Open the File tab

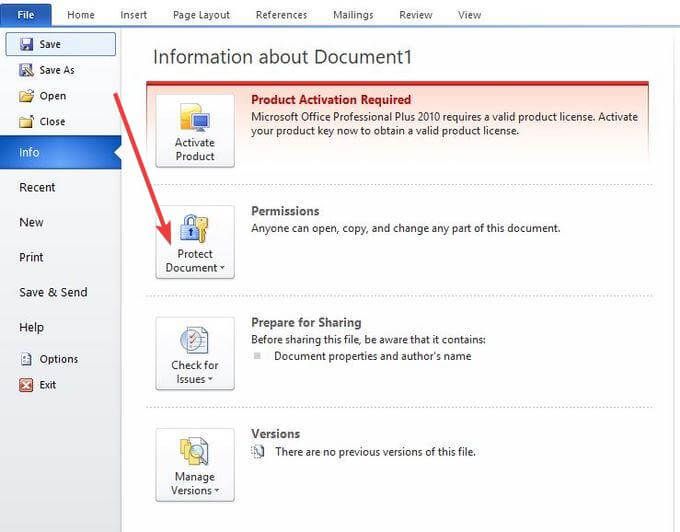pos(26,15)
